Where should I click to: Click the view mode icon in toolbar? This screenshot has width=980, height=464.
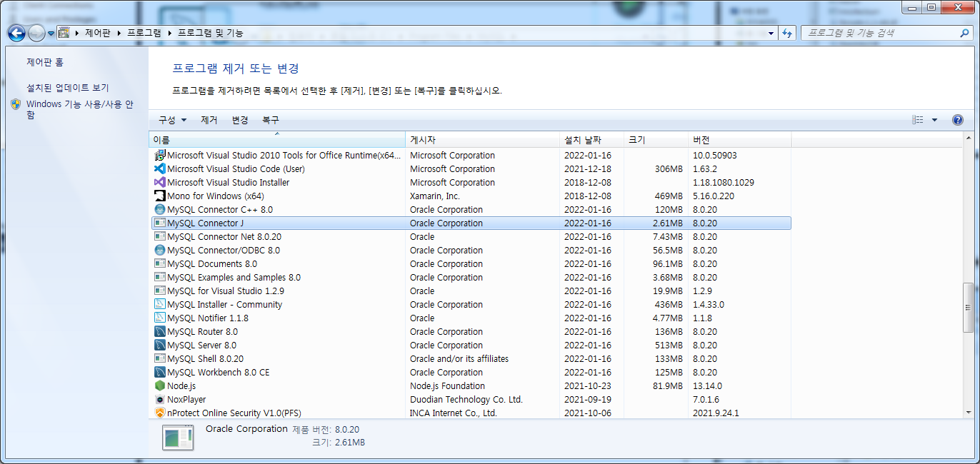918,120
